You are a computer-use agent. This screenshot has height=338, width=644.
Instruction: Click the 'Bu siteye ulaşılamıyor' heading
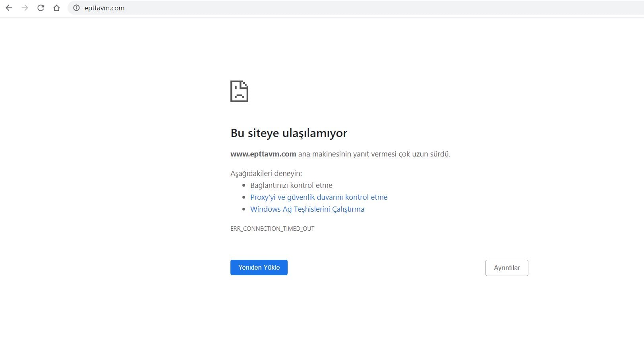click(x=289, y=133)
